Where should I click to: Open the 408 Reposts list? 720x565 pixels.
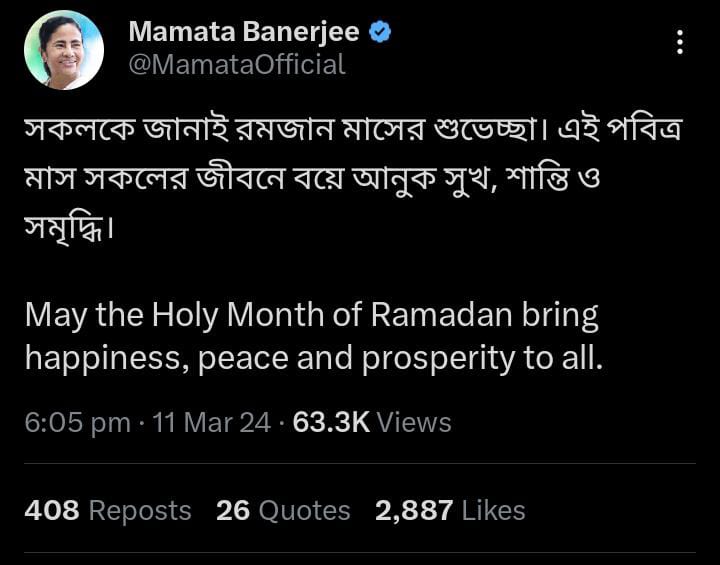pyautogui.click(x=107, y=511)
